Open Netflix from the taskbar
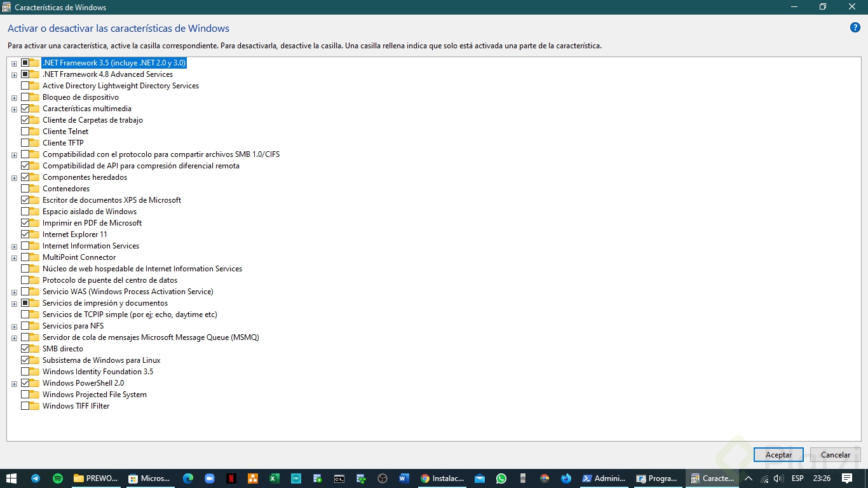Screen dimensions: 868x488 coord(231,478)
